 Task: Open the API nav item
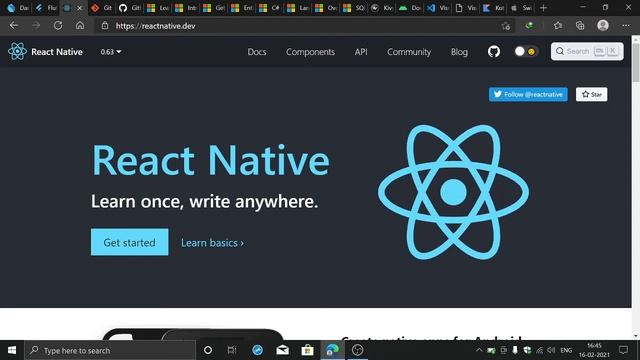[361, 52]
